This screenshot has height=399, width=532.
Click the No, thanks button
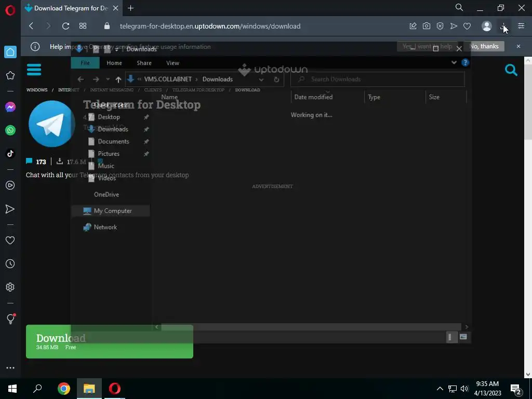484,46
